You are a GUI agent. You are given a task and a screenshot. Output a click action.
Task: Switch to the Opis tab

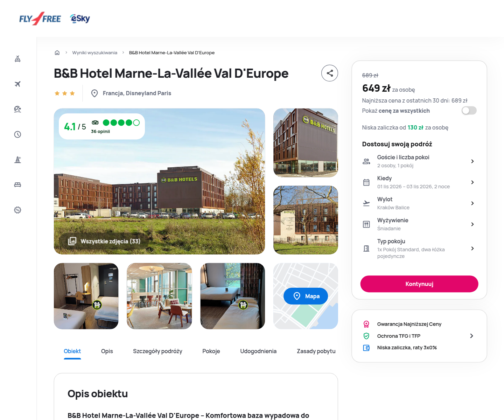click(x=107, y=351)
